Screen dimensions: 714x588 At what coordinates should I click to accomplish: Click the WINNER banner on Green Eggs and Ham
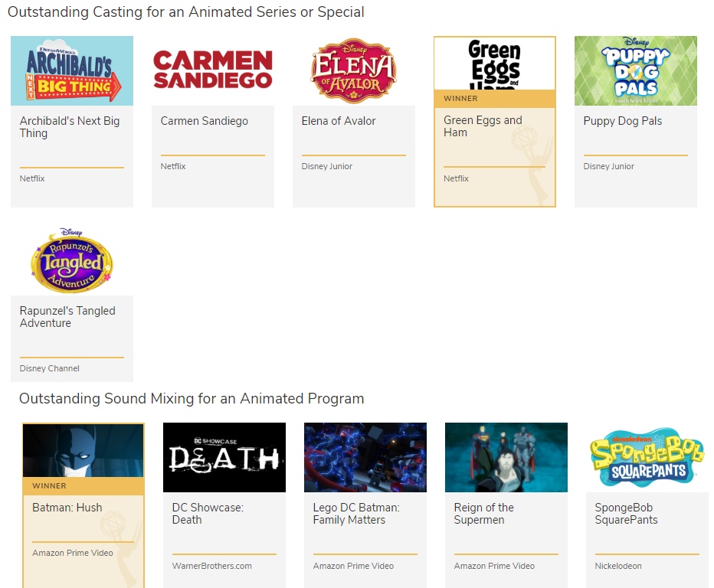(494, 99)
